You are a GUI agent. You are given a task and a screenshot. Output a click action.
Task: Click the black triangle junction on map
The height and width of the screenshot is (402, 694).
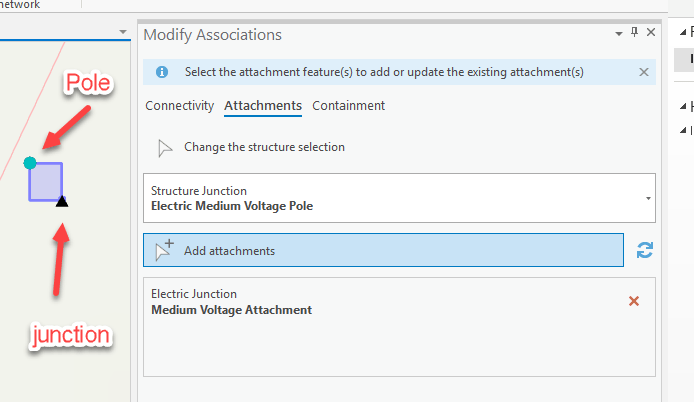pos(62,202)
